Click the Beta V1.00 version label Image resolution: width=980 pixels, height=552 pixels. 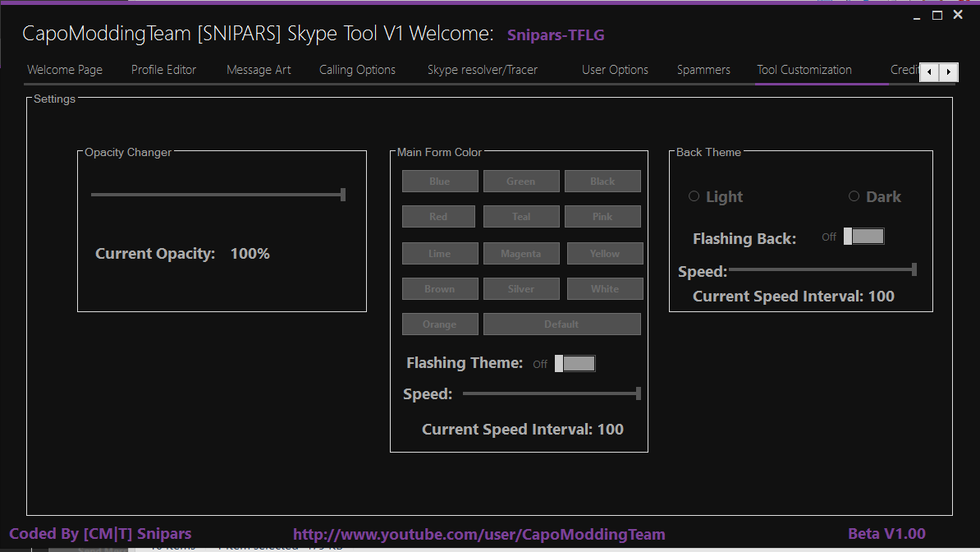click(887, 534)
